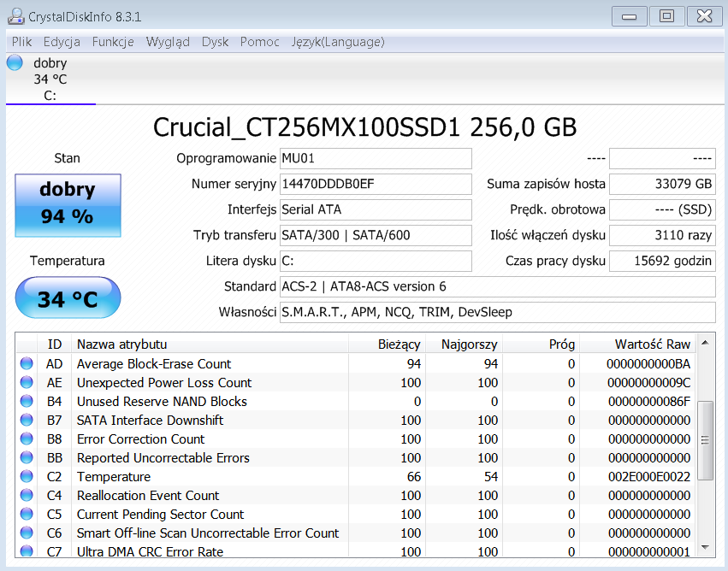Open the Edycja menu

[x=62, y=42]
